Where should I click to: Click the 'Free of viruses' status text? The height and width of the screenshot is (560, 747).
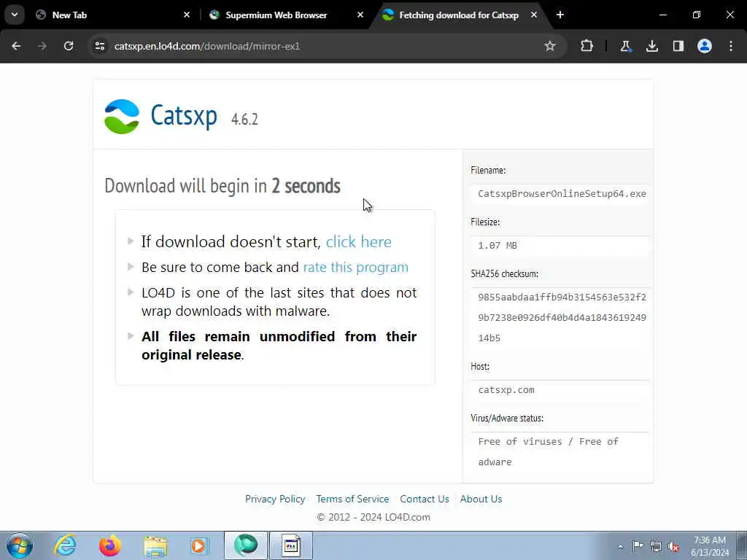tap(549, 452)
